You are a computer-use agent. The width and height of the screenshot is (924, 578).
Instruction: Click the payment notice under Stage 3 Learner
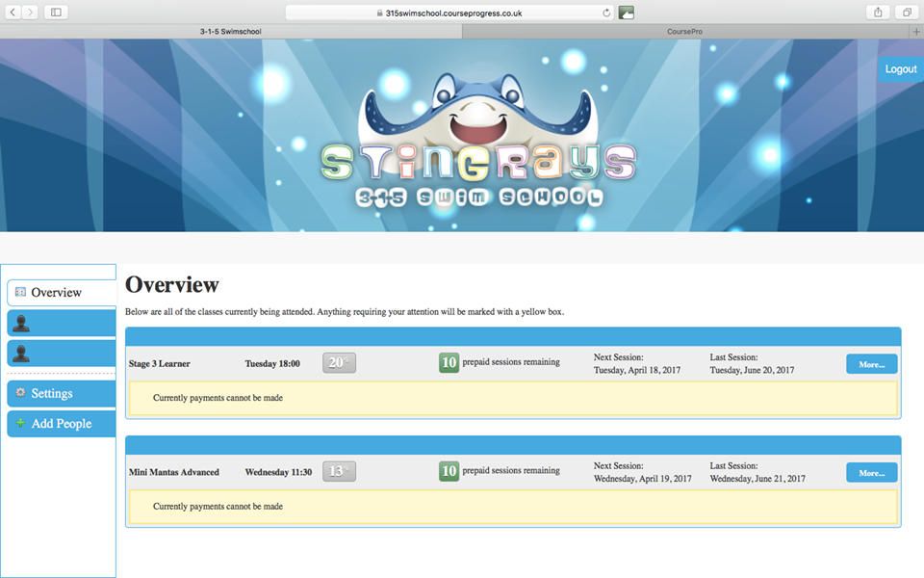pos(513,398)
